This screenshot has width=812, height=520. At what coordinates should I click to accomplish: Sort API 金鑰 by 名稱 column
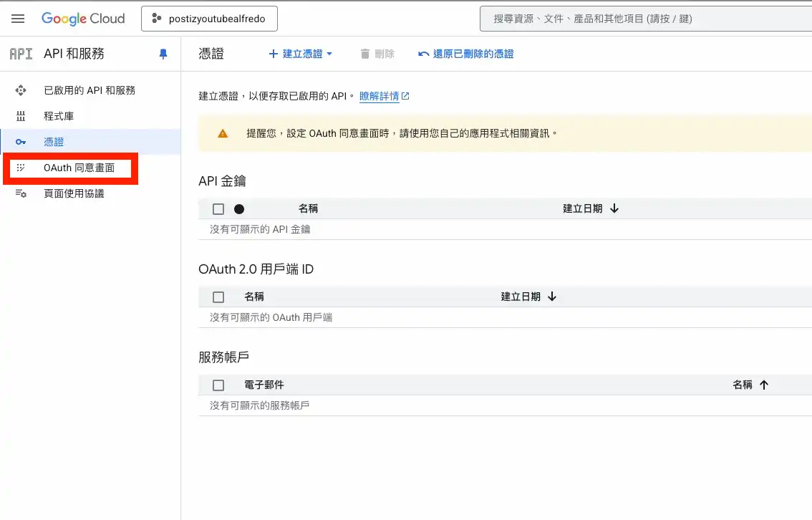[x=308, y=208]
